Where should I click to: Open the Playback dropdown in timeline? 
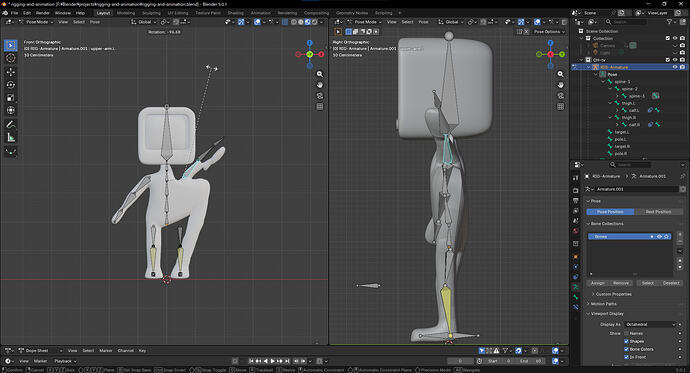[65, 361]
